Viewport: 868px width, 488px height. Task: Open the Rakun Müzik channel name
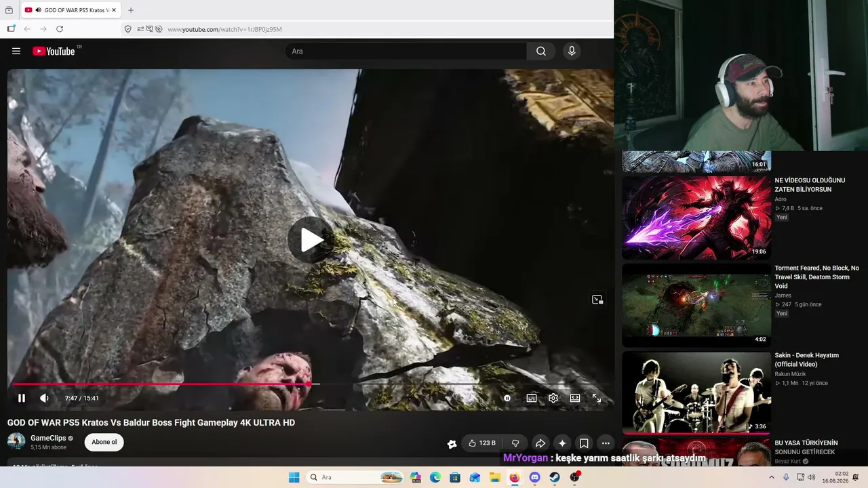[x=791, y=373]
